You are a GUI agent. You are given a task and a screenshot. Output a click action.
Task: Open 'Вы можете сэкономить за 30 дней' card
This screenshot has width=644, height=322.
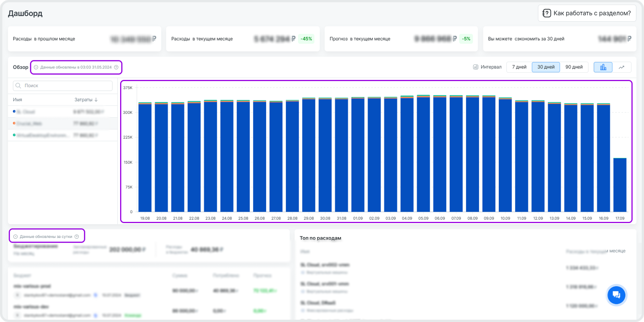[559, 39]
